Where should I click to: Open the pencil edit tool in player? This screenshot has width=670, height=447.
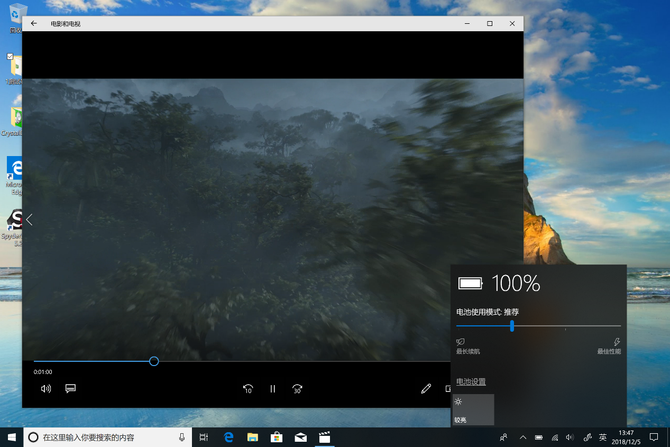[426, 388]
